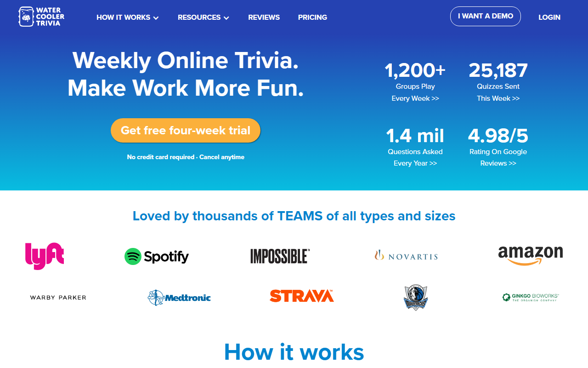Click the Novartis logo
This screenshot has width=588, height=368.
coord(406,256)
